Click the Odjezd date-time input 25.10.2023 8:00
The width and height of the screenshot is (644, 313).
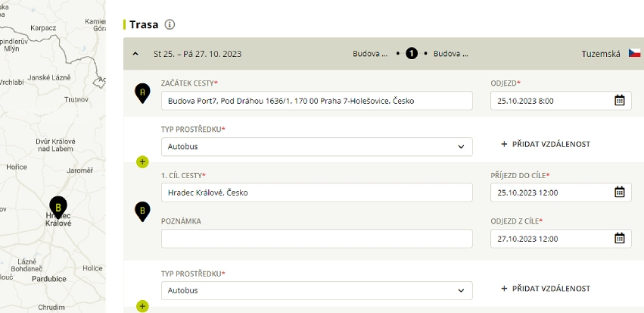click(x=561, y=101)
